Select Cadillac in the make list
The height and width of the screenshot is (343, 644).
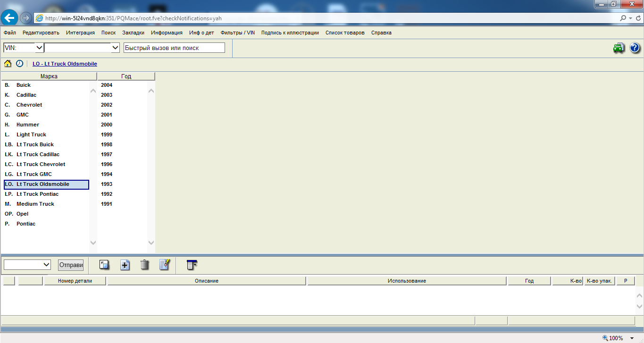click(x=26, y=95)
